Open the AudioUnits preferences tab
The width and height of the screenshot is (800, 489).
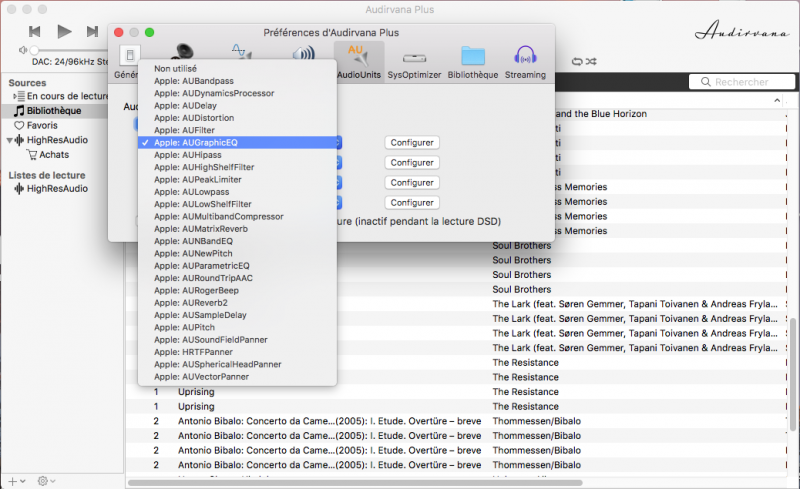(359, 61)
